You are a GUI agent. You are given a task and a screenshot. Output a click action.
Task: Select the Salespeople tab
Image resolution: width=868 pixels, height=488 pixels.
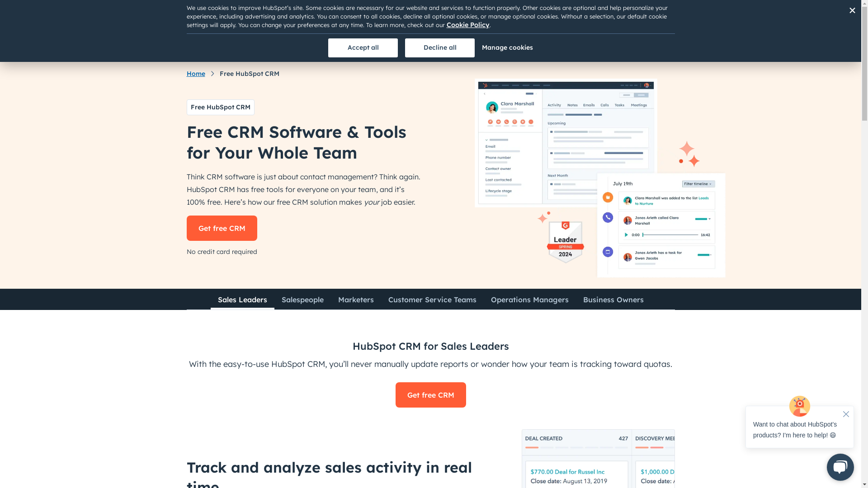click(302, 300)
